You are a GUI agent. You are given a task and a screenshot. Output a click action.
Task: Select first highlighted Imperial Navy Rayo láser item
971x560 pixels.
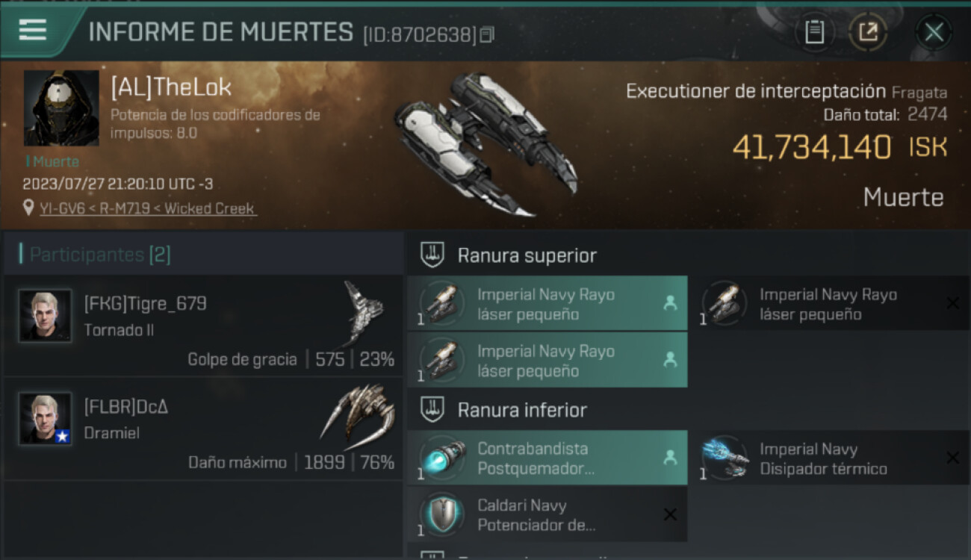click(x=547, y=304)
